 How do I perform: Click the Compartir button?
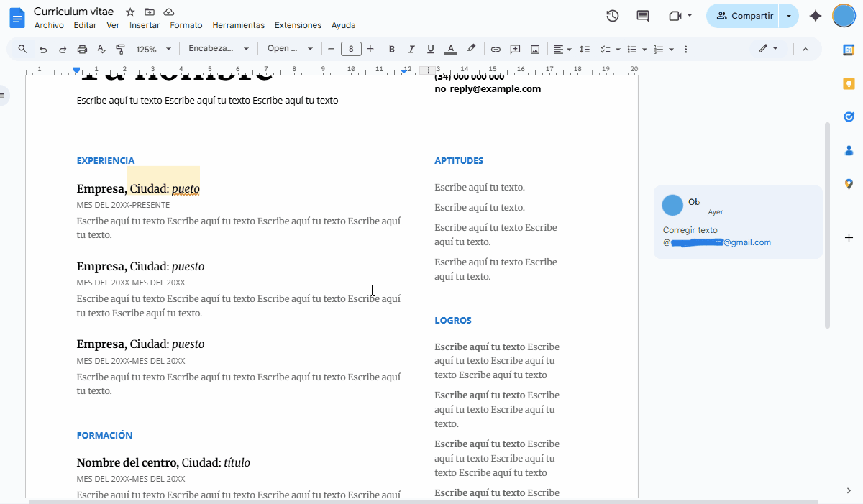(744, 16)
